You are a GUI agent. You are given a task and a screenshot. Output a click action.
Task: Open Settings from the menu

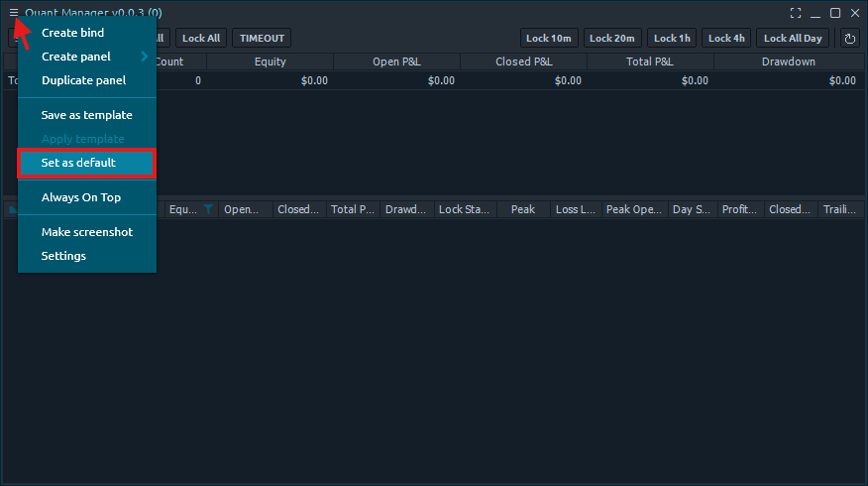(x=63, y=256)
